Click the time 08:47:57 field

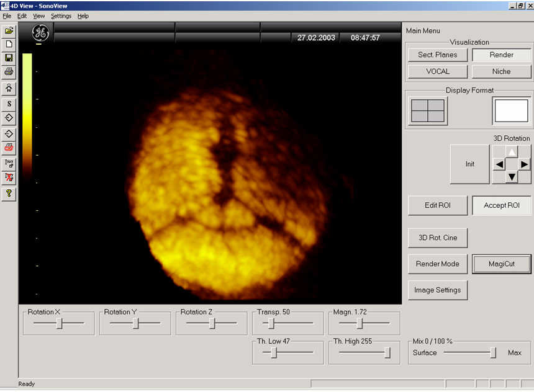[x=365, y=38]
